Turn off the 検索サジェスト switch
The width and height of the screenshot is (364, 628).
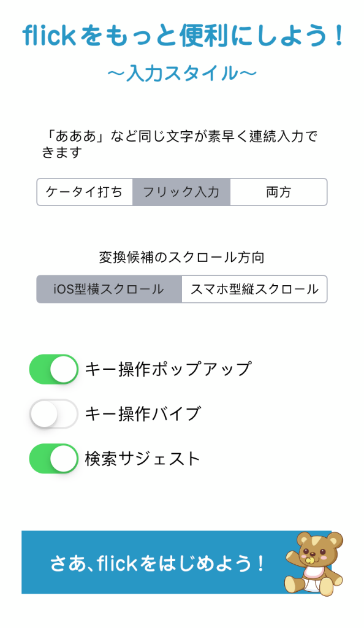(x=53, y=459)
